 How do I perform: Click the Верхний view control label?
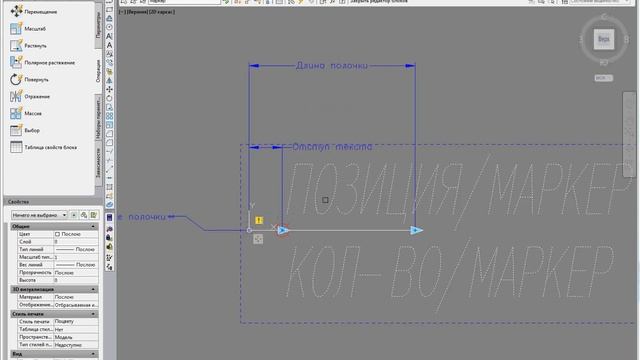(137, 12)
